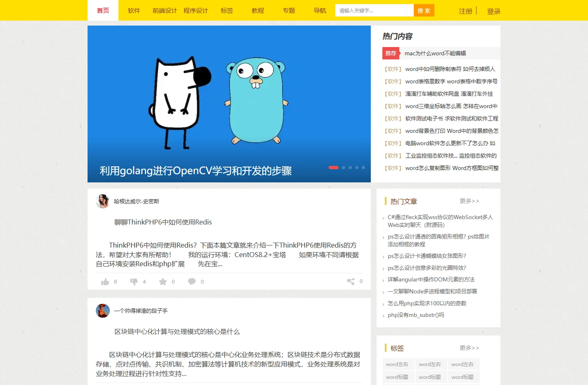
Task: Open title 区块链中心化计算与处理模式的核心是什么
Action: coord(177,331)
